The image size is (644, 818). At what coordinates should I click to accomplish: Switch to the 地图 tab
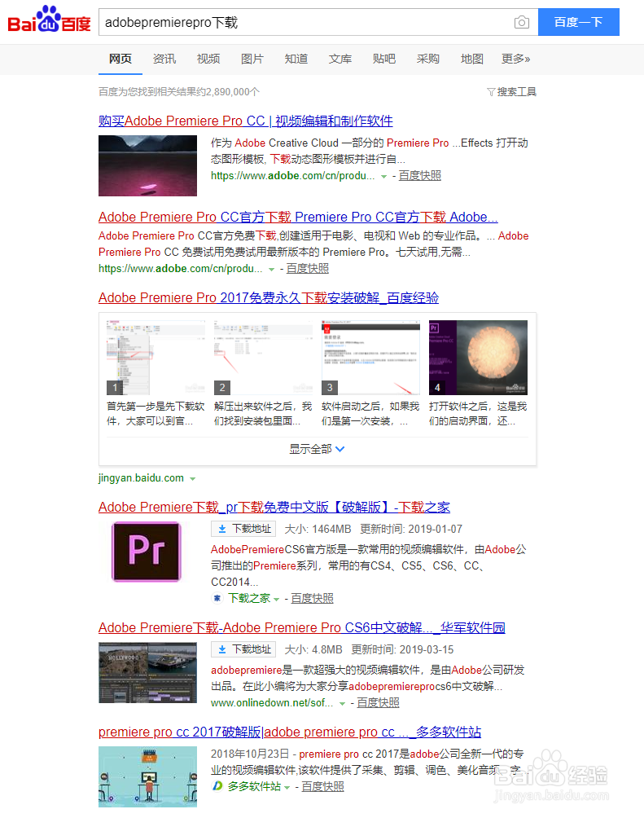click(x=472, y=59)
